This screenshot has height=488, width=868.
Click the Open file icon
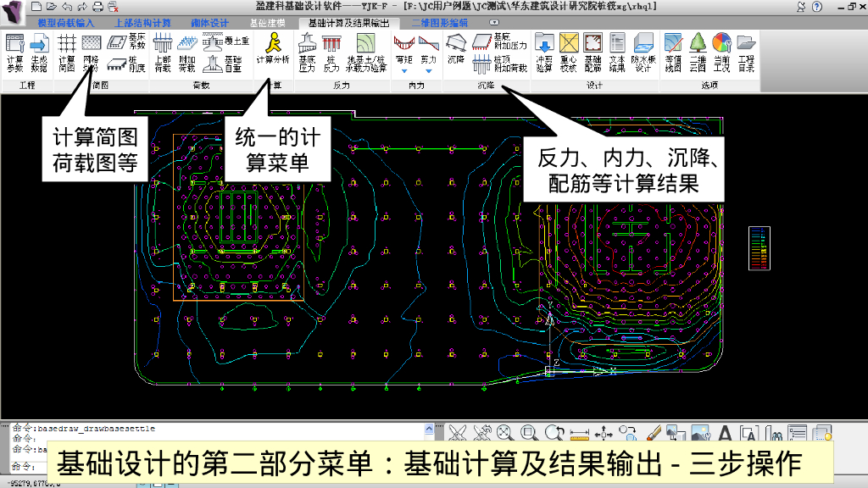click(52, 7)
